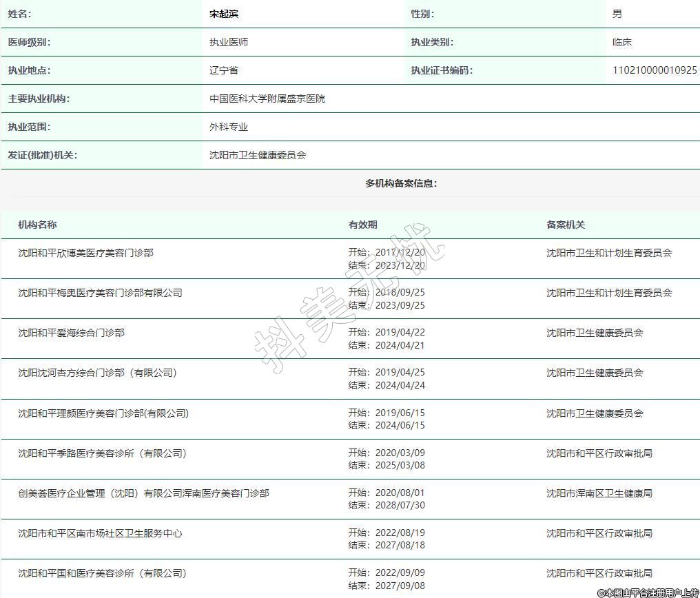Screen dimensions: 700x598
Task: Click the 机构名称 column header
Action: tap(37, 225)
